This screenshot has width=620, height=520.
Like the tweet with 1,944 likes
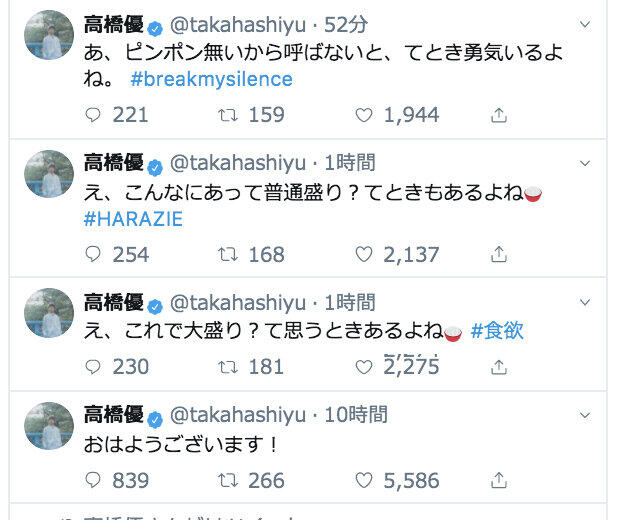[x=365, y=115]
